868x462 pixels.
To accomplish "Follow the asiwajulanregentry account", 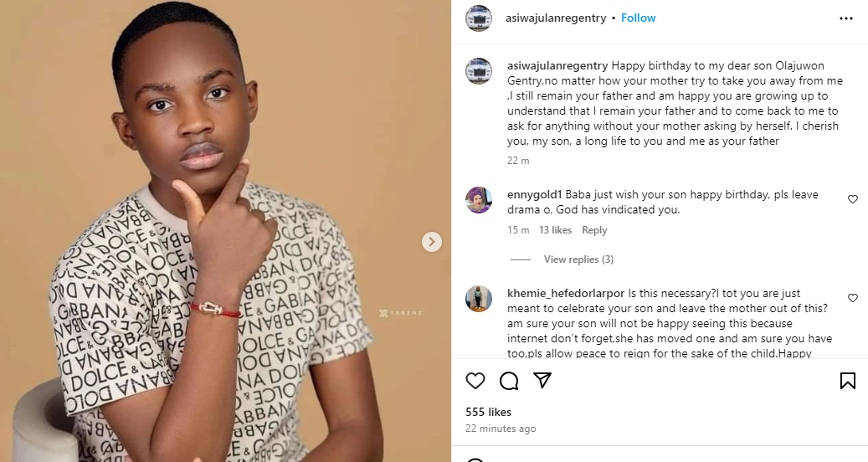I will pos(639,18).
